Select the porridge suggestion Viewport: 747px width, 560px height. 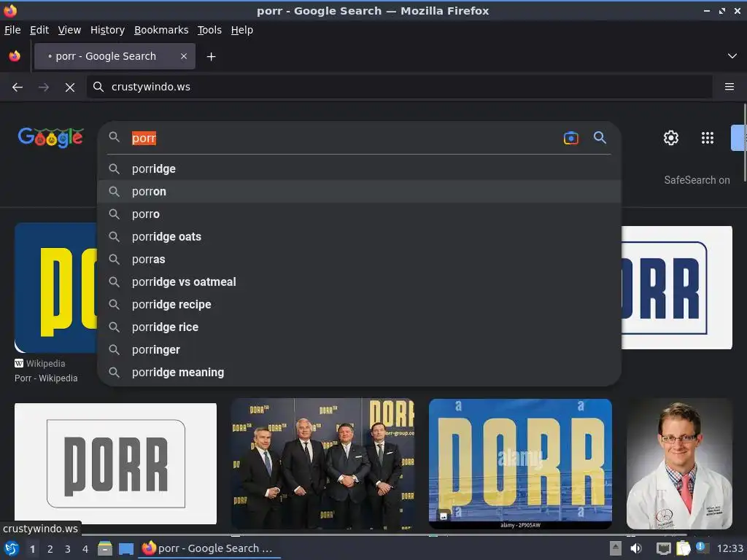tap(359, 169)
